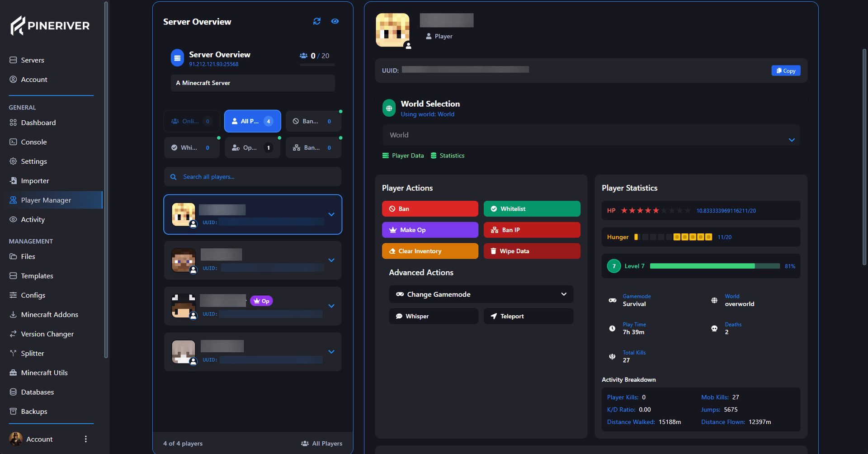This screenshot has width=868, height=454.
Task: Click the blond player head in the list
Action: [184, 214]
